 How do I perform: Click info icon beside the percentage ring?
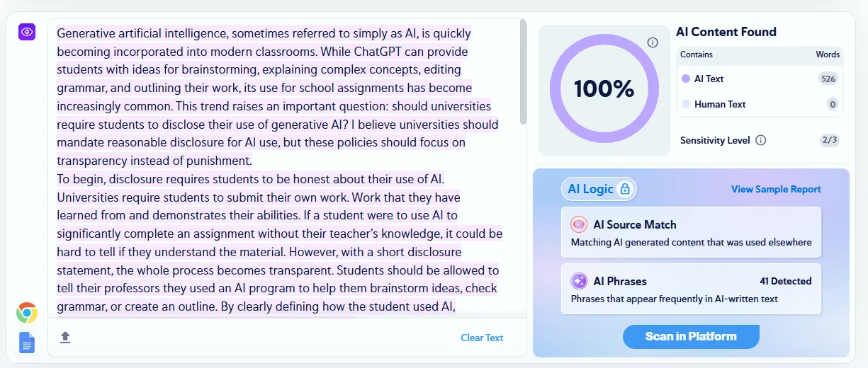point(653,42)
